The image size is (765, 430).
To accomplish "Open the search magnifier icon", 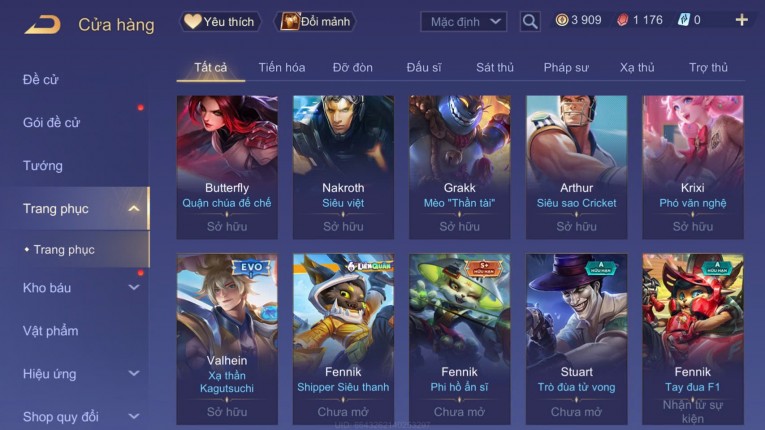I will (530, 21).
